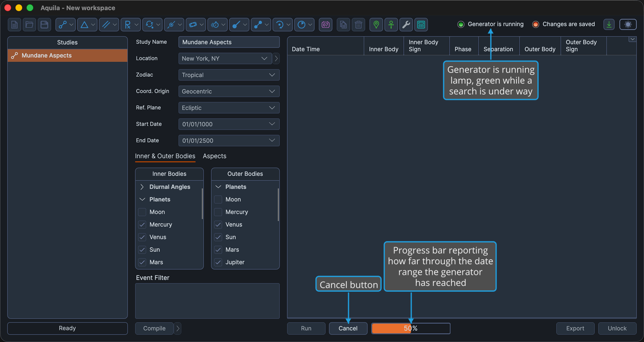Viewport: 644px width, 342px height.
Task: Click the 50% progress bar
Action: pos(411,328)
